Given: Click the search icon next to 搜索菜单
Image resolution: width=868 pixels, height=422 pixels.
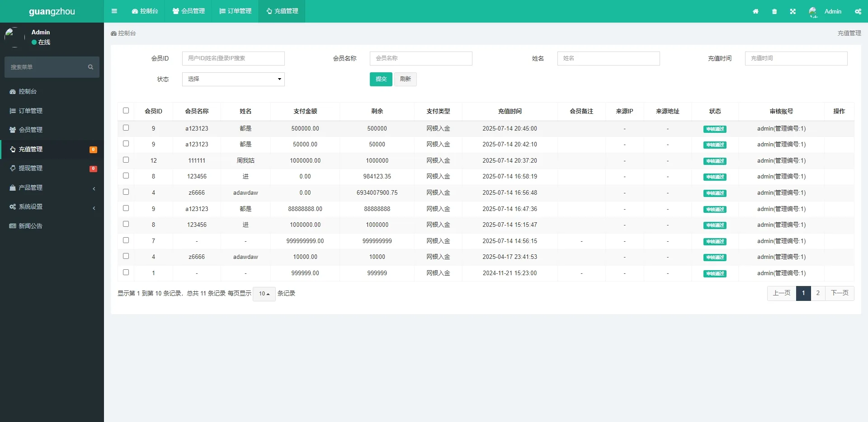Looking at the screenshot, I should pyautogui.click(x=90, y=67).
